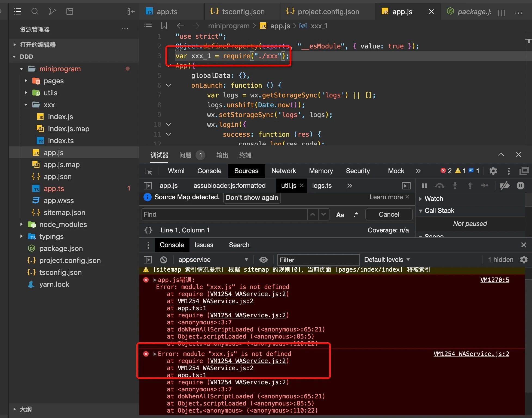Click the element inspector arrow icon
The width and height of the screenshot is (532, 418).
[148, 171]
